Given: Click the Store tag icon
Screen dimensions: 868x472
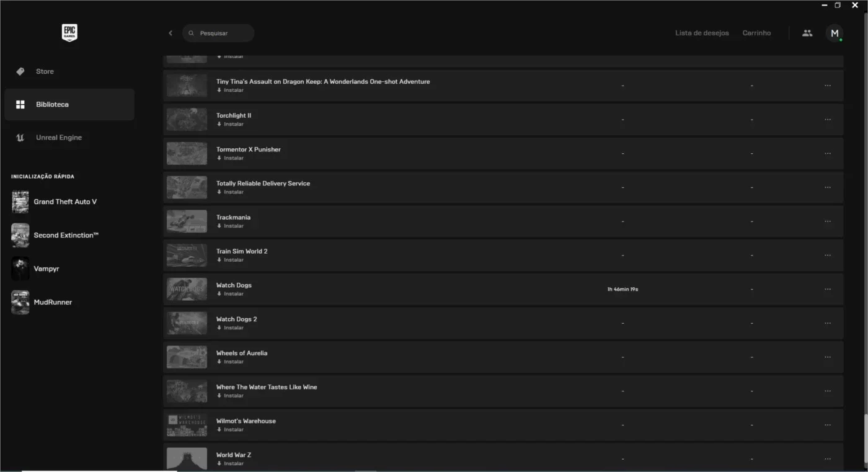Looking at the screenshot, I should [20, 71].
